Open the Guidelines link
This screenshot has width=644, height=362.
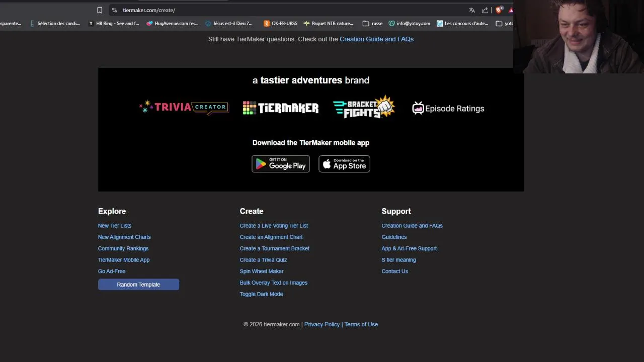[394, 237]
